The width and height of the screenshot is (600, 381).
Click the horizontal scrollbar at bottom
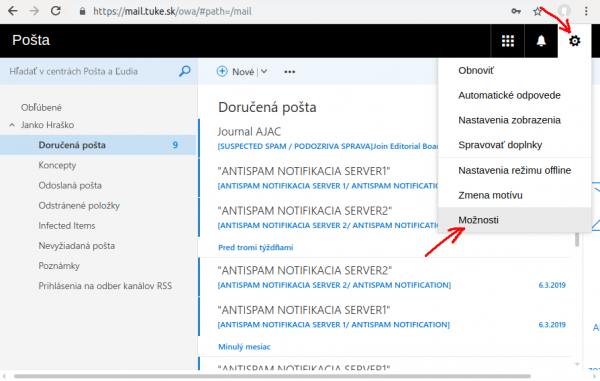coord(272,376)
